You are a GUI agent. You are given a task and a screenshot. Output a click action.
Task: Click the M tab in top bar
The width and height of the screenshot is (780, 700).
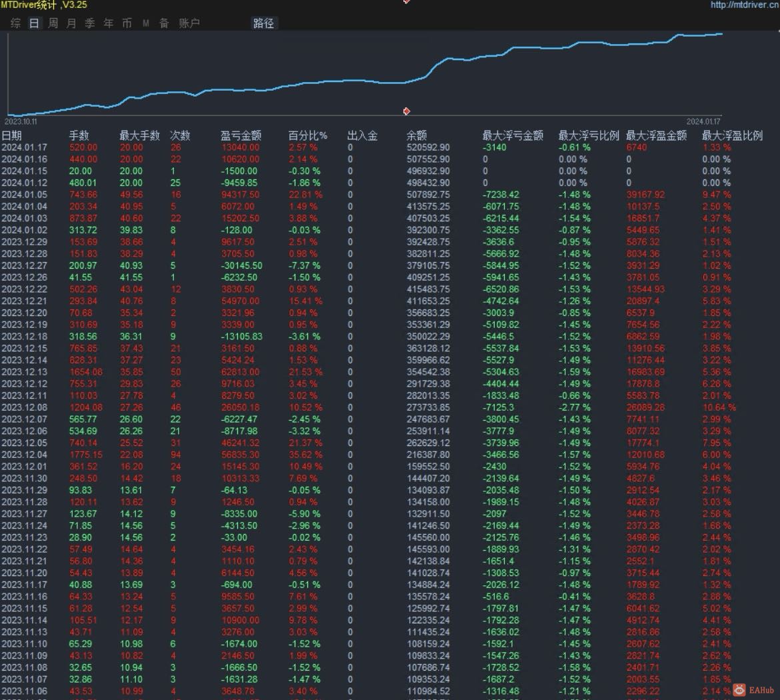[145, 23]
